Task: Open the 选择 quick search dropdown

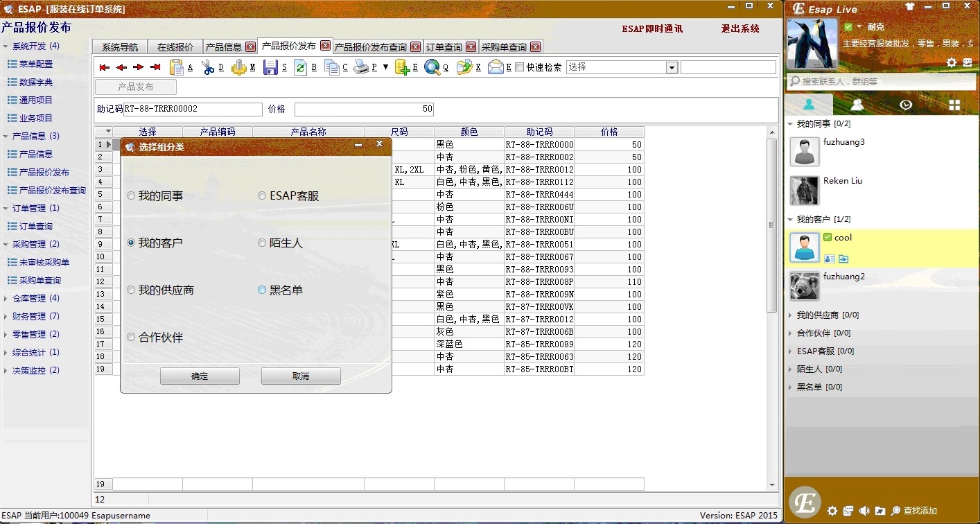Action: [x=671, y=67]
